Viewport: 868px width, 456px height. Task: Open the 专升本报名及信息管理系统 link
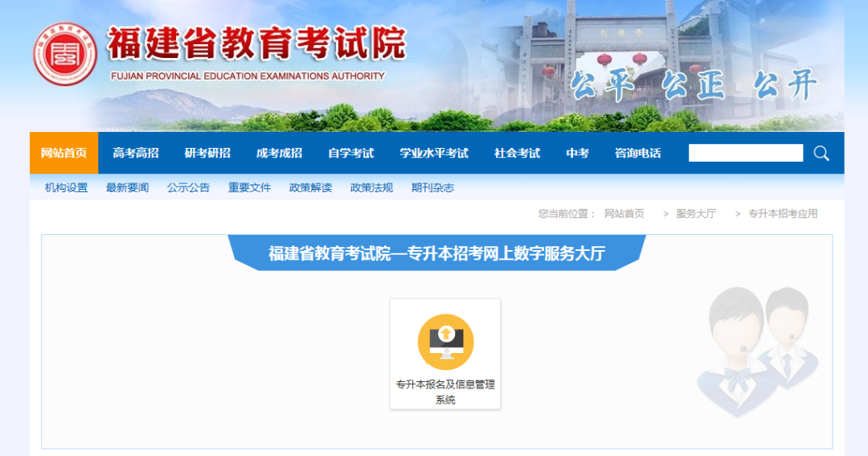(445, 392)
